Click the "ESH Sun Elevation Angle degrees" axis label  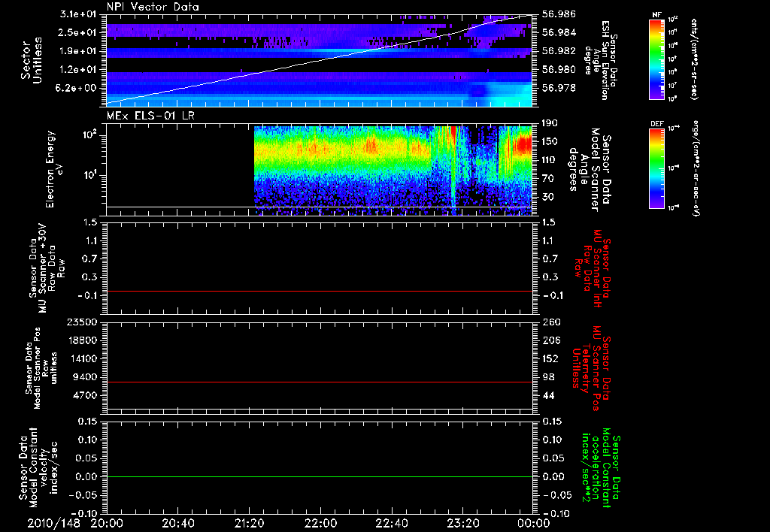(600, 60)
